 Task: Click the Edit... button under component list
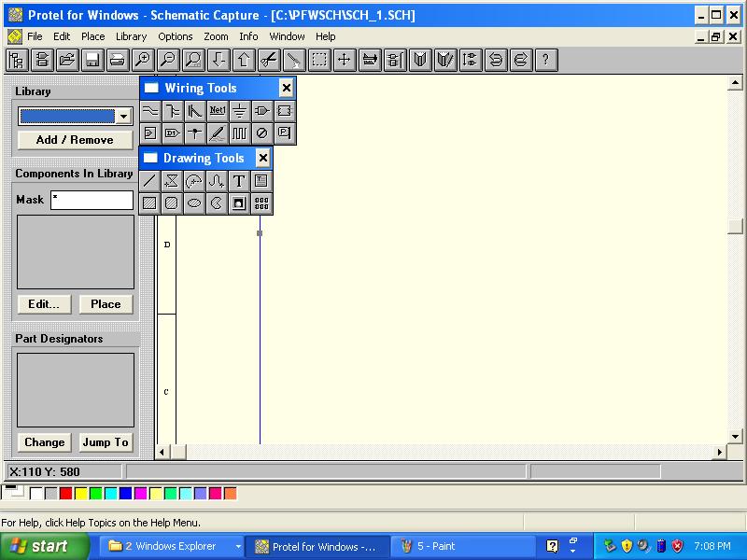(44, 304)
